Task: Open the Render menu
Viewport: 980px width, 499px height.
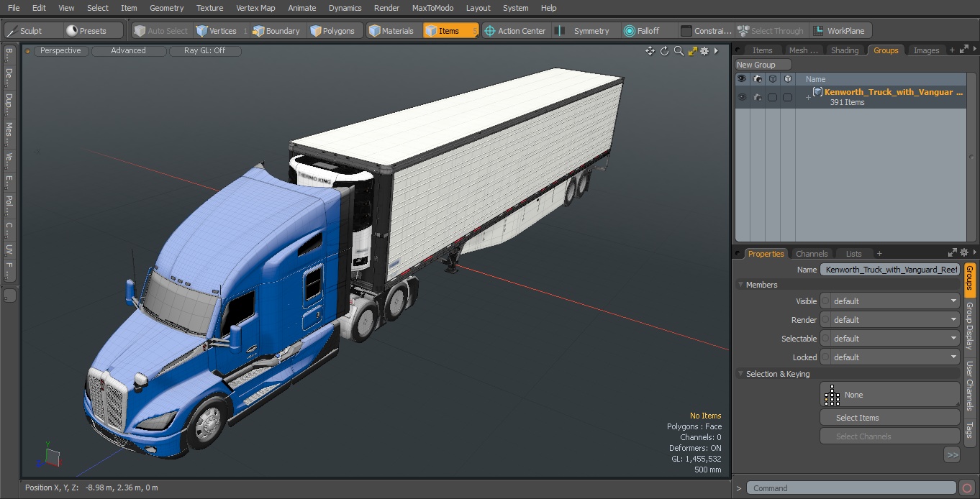Action: [386, 8]
